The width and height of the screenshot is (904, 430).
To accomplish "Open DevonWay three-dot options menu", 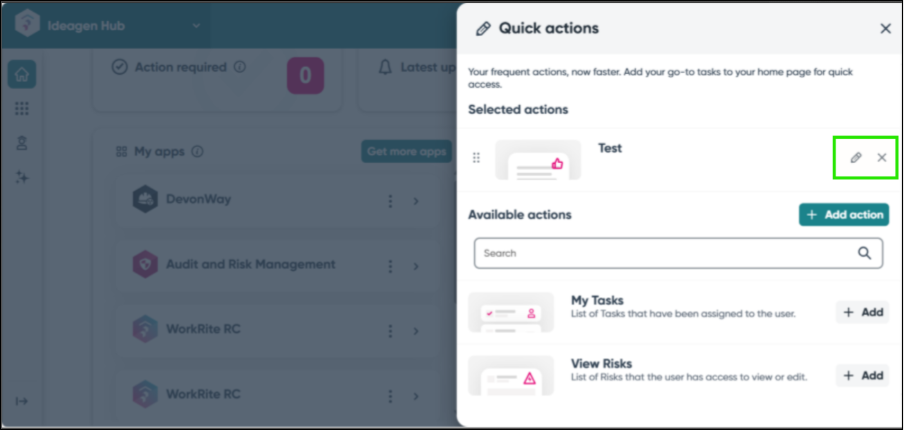I will pyautogui.click(x=391, y=202).
